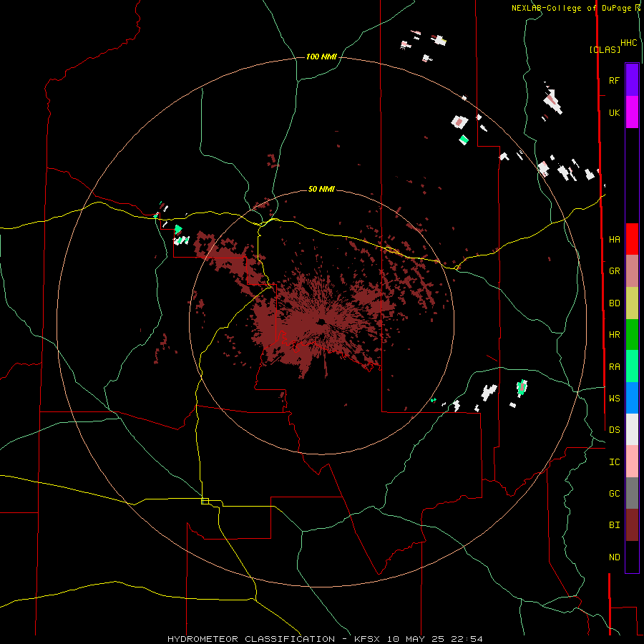Click the DS legend label
The width and height of the screenshot is (644, 644).
tap(614, 429)
